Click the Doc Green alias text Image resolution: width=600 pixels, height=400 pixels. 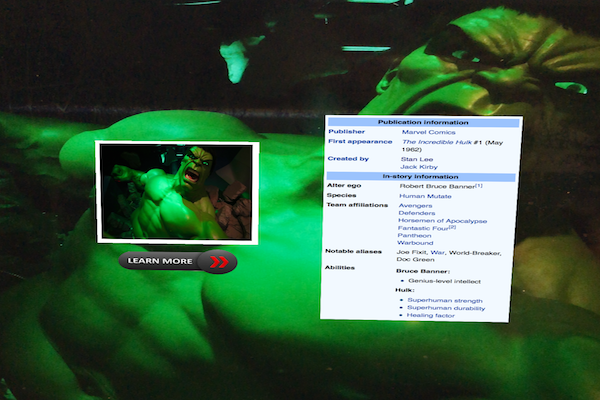click(x=415, y=260)
